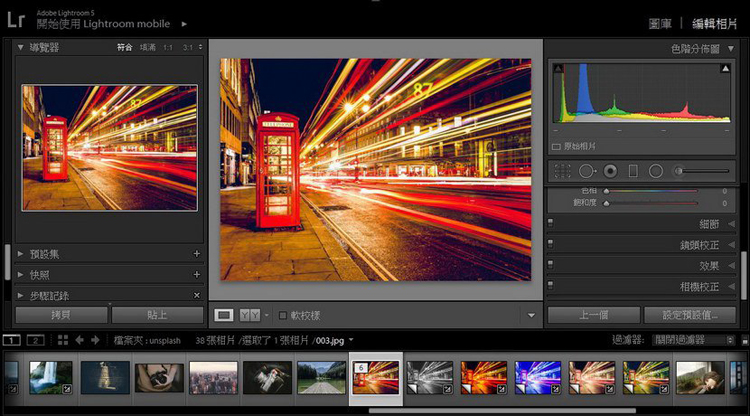Image resolution: width=750 pixels, height=416 pixels.
Task: Choose the Graduated Filter tool
Action: (633, 171)
